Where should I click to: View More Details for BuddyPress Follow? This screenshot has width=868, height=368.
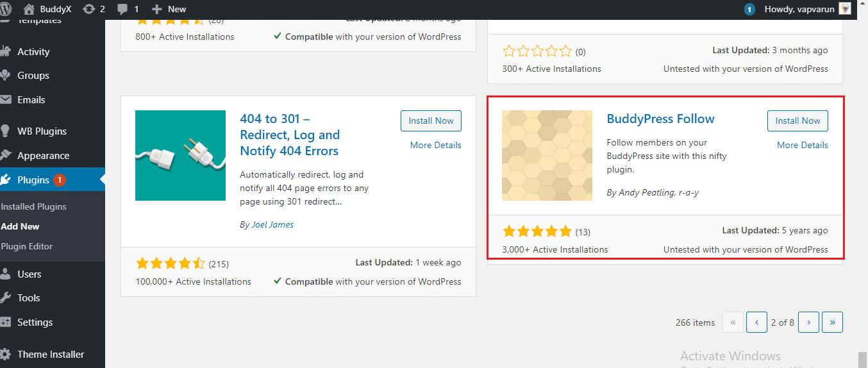click(x=802, y=145)
